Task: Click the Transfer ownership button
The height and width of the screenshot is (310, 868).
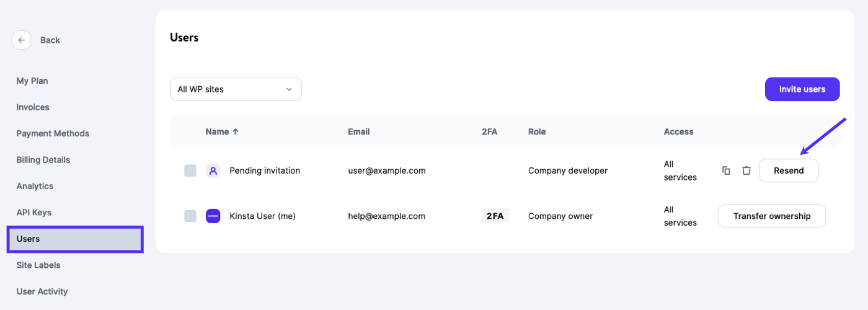Action: click(772, 216)
